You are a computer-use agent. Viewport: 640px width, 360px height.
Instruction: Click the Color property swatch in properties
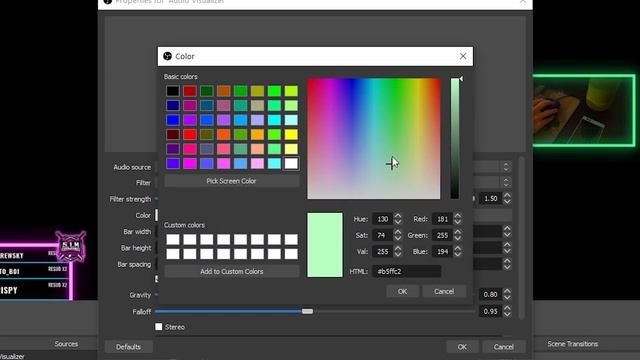156,215
